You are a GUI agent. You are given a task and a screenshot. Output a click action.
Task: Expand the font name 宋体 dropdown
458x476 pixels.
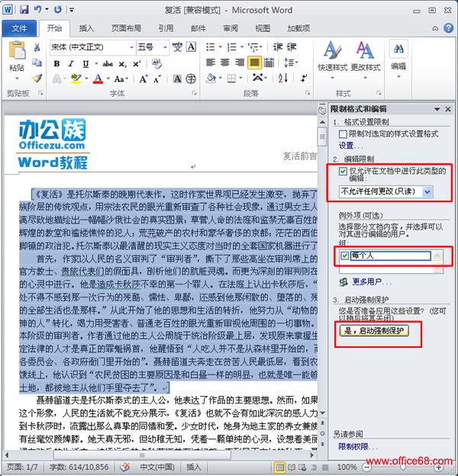click(131, 47)
